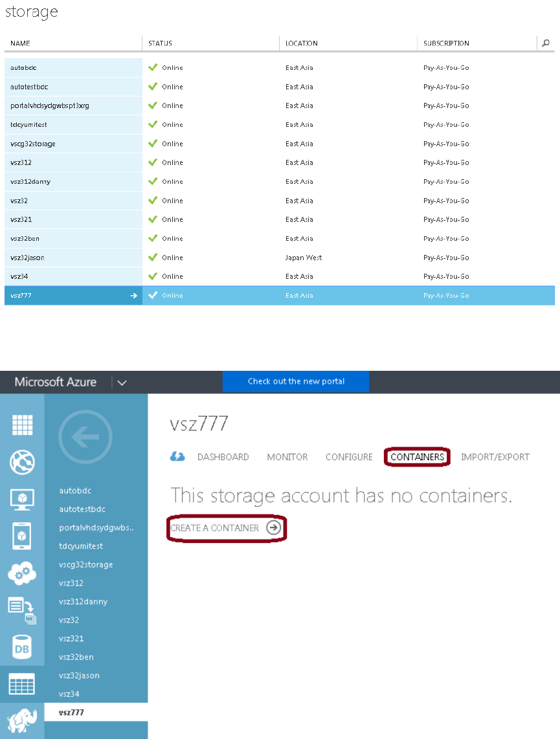Click the back arrow circle button
The height and width of the screenshot is (739, 560).
[85, 437]
